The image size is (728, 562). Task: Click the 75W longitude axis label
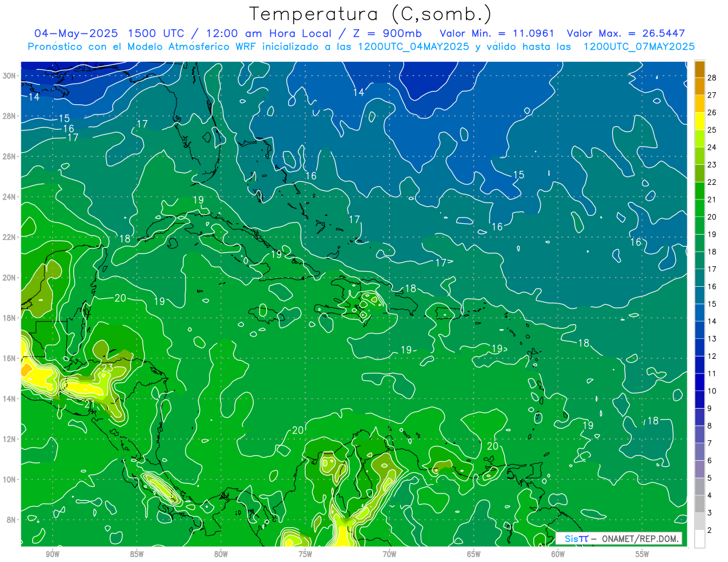click(x=305, y=554)
